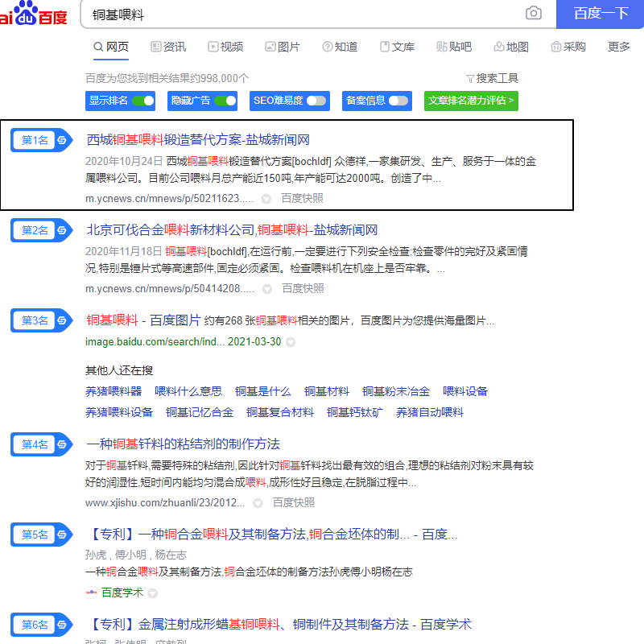Click the link icon beside 第4名 badge
The height and width of the screenshot is (644, 644).
62,444
